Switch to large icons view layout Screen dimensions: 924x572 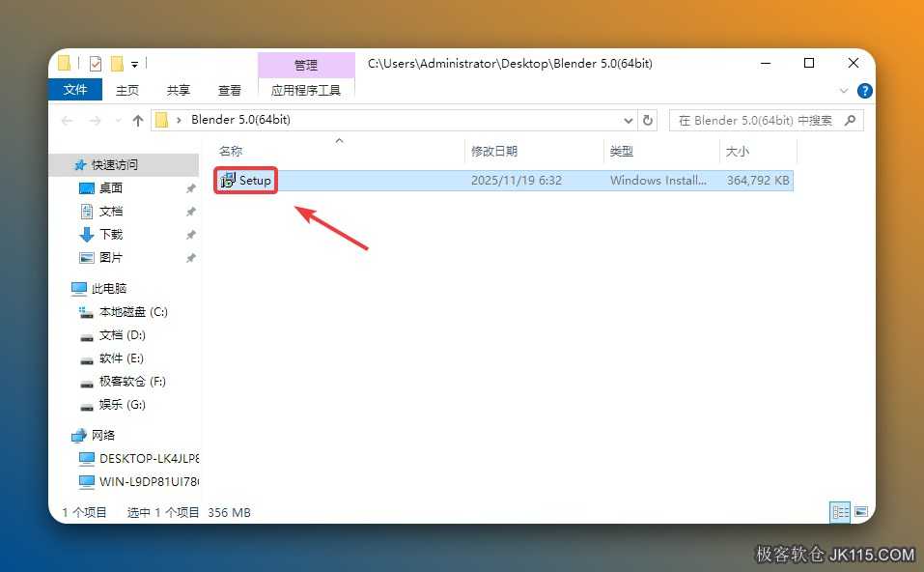click(x=861, y=512)
